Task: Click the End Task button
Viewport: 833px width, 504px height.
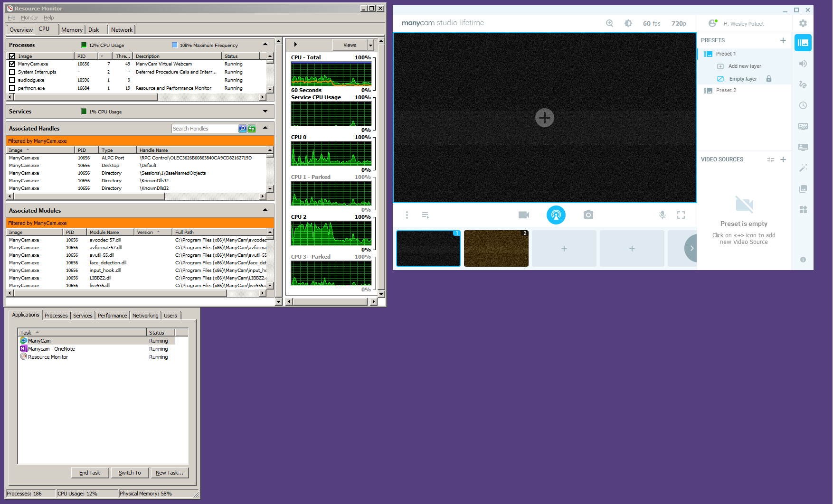Action: (x=90, y=473)
